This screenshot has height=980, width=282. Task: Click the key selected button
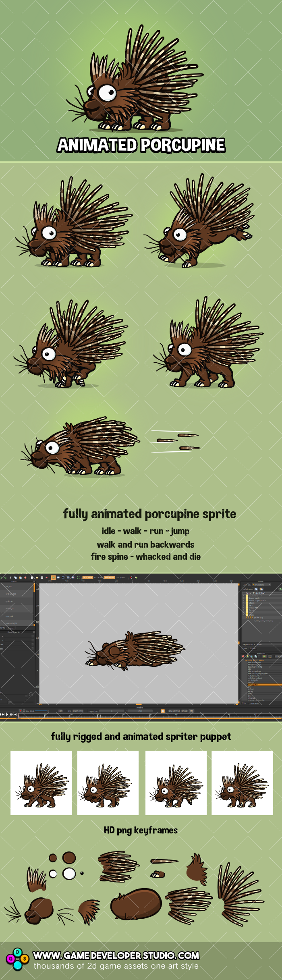tap(174, 711)
